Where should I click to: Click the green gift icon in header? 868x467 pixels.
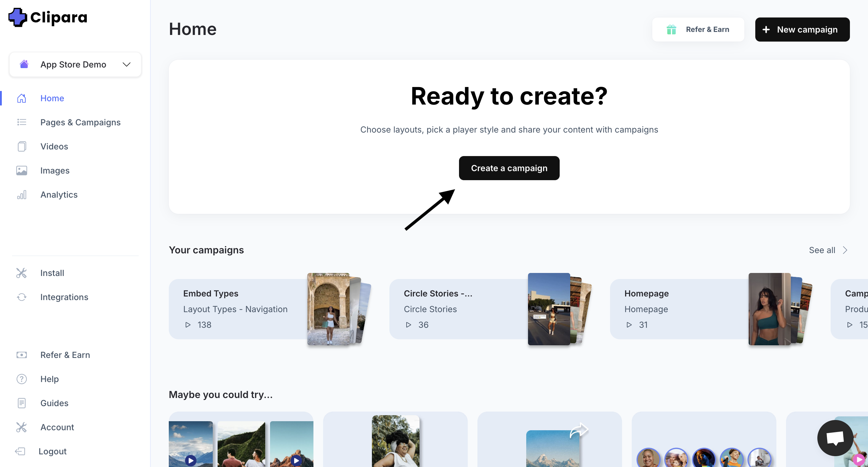pos(671,30)
